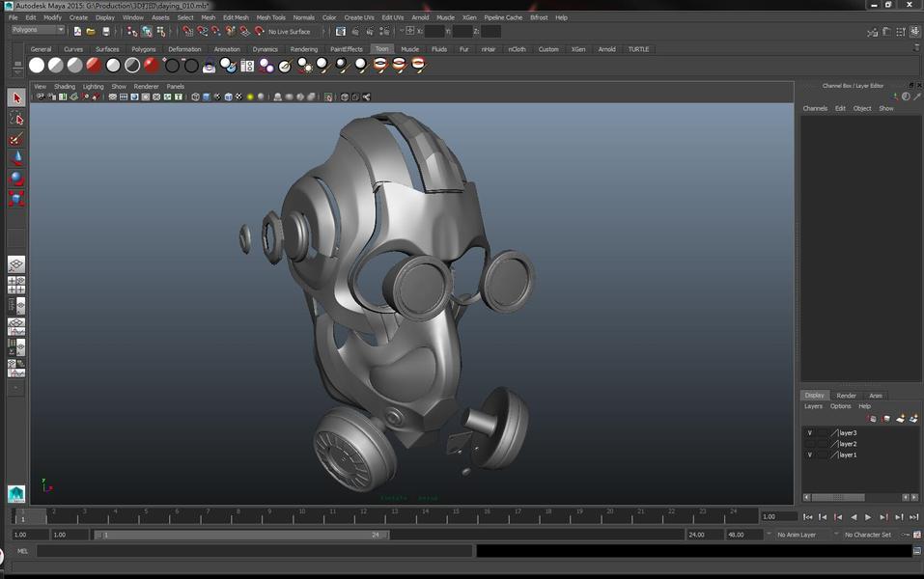The width and height of the screenshot is (924, 579).
Task: Toggle Make Live surface magnet
Action: click(259, 31)
